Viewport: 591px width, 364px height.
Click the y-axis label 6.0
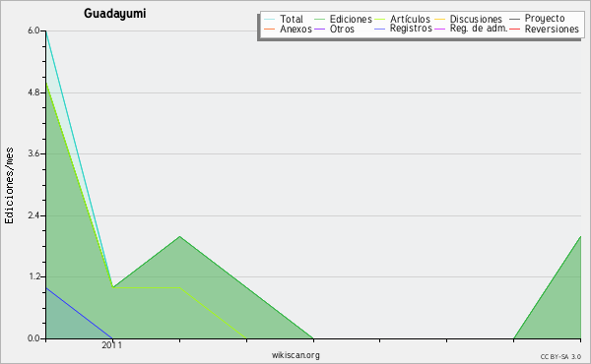pos(33,30)
